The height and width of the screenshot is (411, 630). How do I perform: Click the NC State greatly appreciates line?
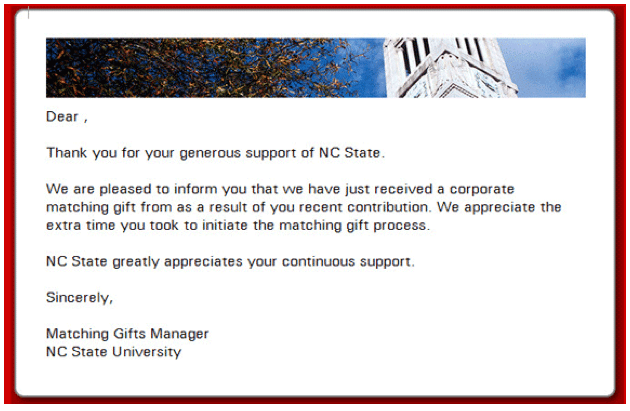(x=230, y=262)
